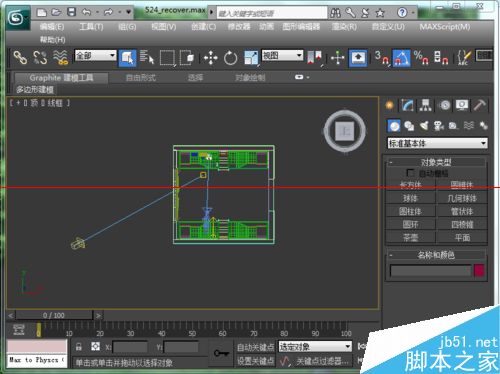Click the Select by Name icon
This screenshot has height=374, width=500.
pyautogui.click(x=147, y=57)
